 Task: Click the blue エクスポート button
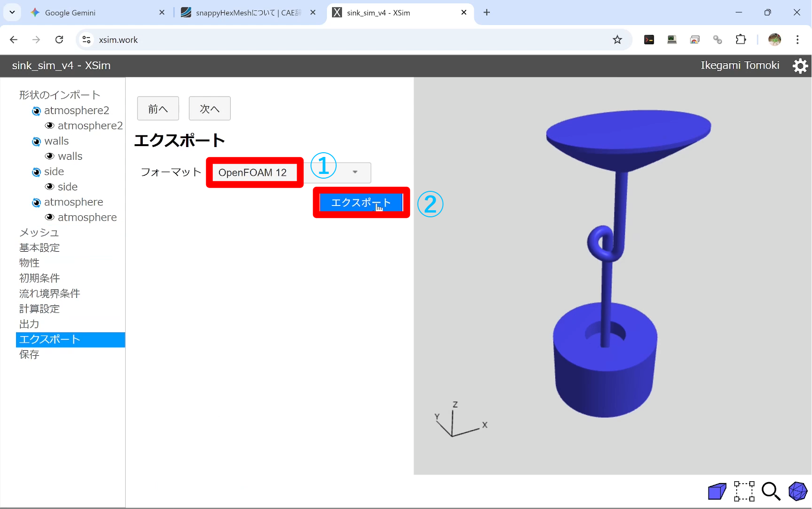361,203
